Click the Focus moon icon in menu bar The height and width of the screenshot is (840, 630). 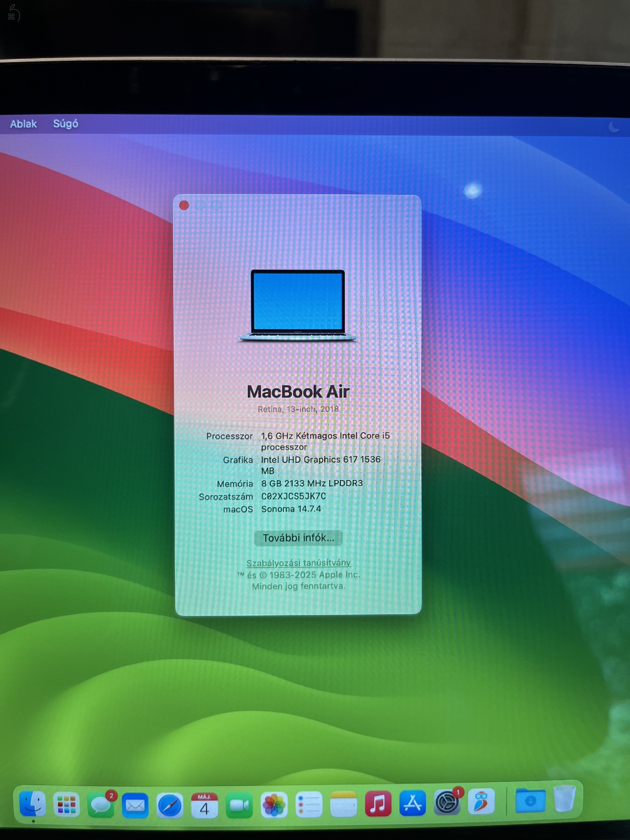(x=614, y=128)
